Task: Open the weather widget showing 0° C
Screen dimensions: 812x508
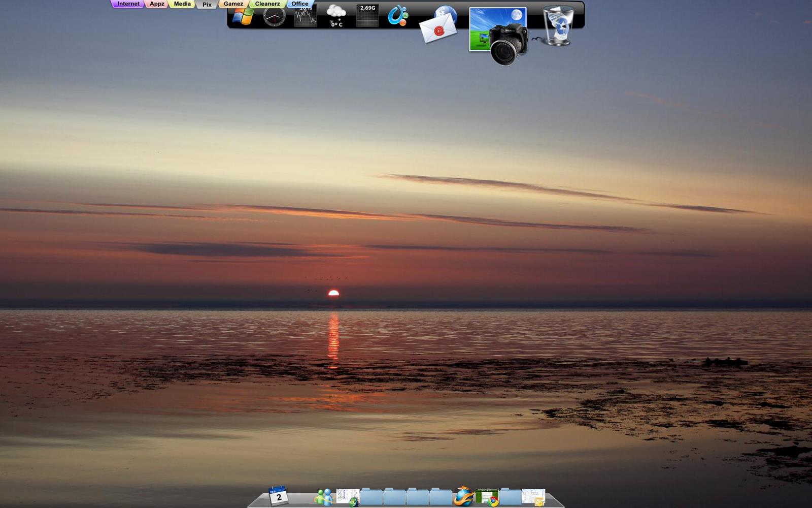Action: [336, 16]
